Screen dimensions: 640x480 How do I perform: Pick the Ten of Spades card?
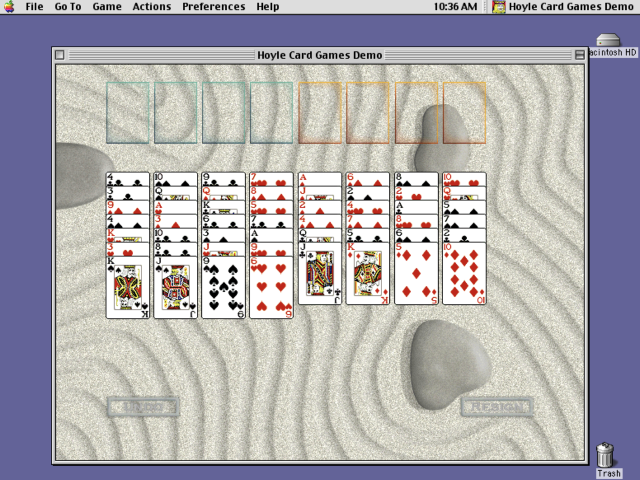click(x=176, y=180)
